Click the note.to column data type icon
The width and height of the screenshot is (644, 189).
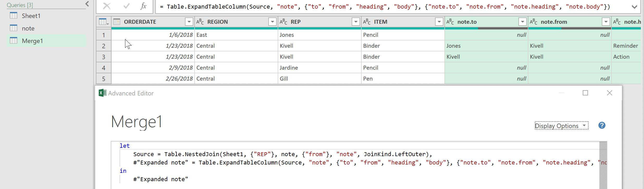pyautogui.click(x=450, y=22)
